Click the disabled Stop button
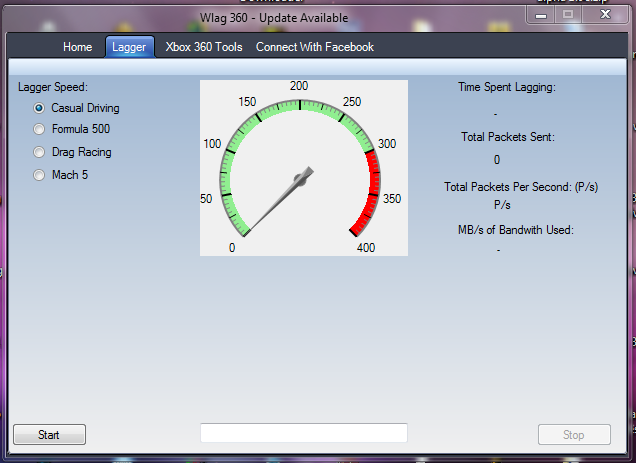This screenshot has width=636, height=463. click(574, 435)
